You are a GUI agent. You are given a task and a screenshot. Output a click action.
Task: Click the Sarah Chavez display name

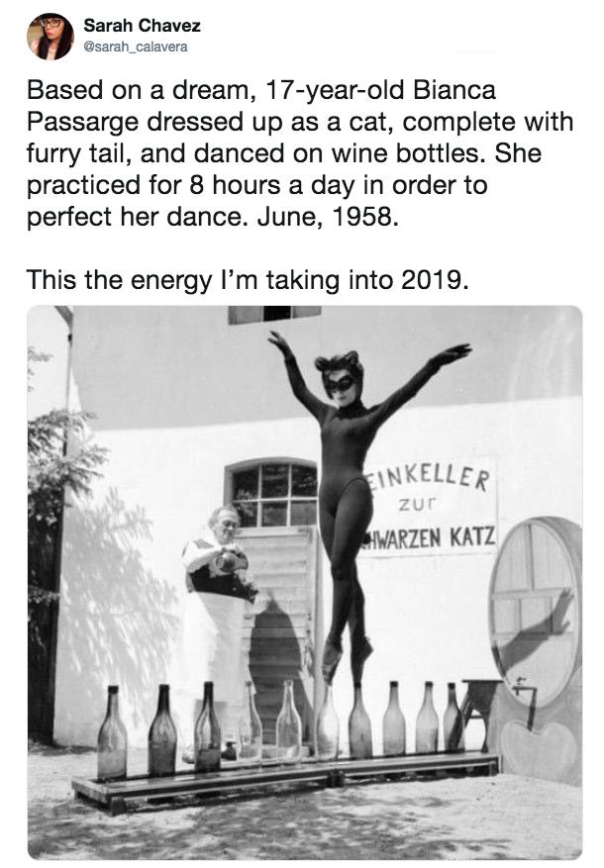pyautogui.click(x=143, y=26)
